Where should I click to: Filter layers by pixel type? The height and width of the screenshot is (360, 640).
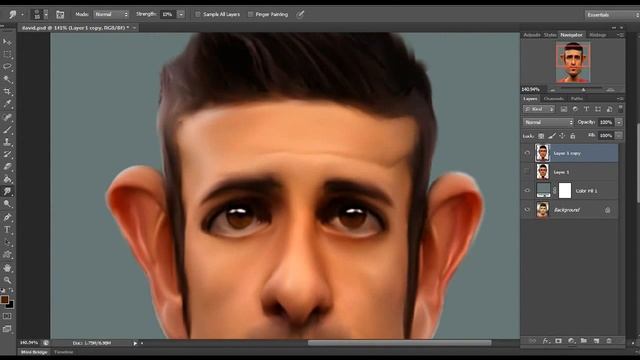(x=564, y=109)
